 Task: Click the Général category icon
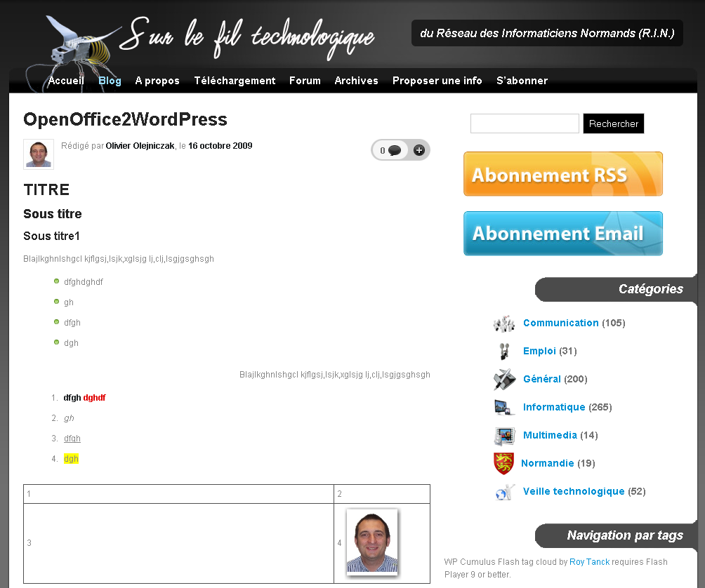click(504, 380)
